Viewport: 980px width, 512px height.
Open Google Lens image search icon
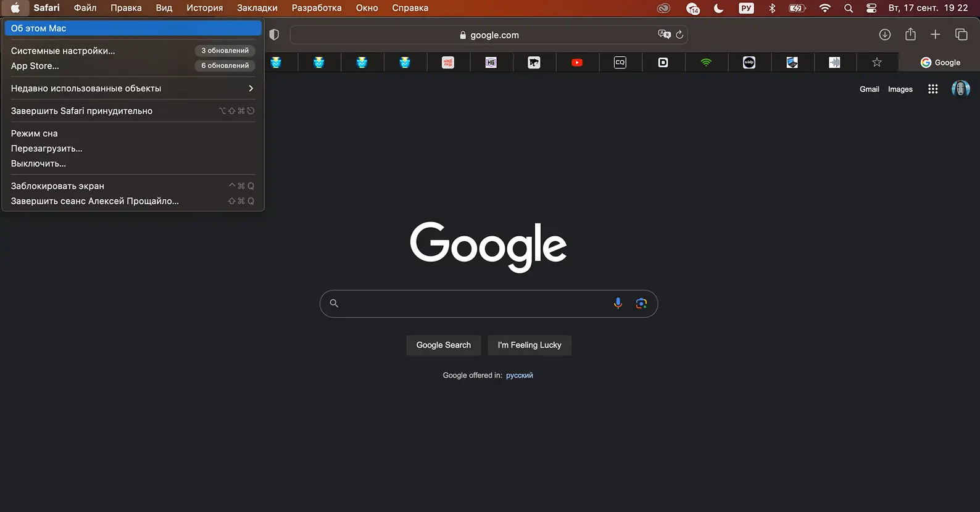click(x=641, y=303)
